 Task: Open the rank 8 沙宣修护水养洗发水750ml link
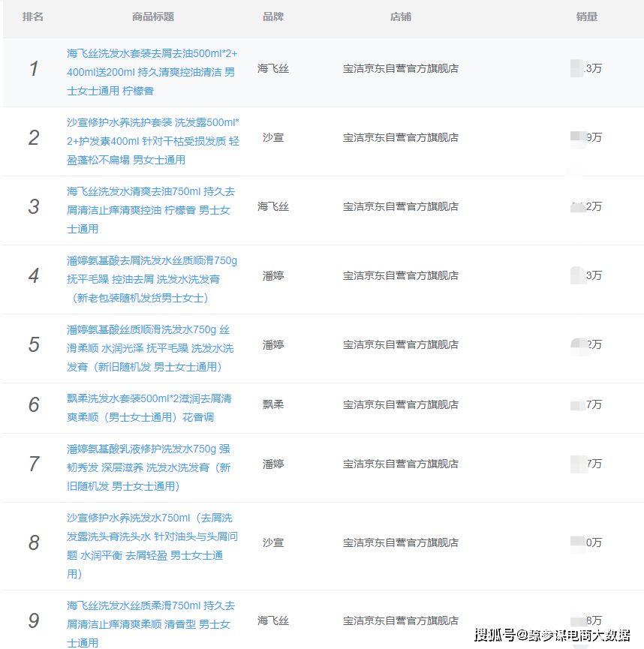(150, 542)
